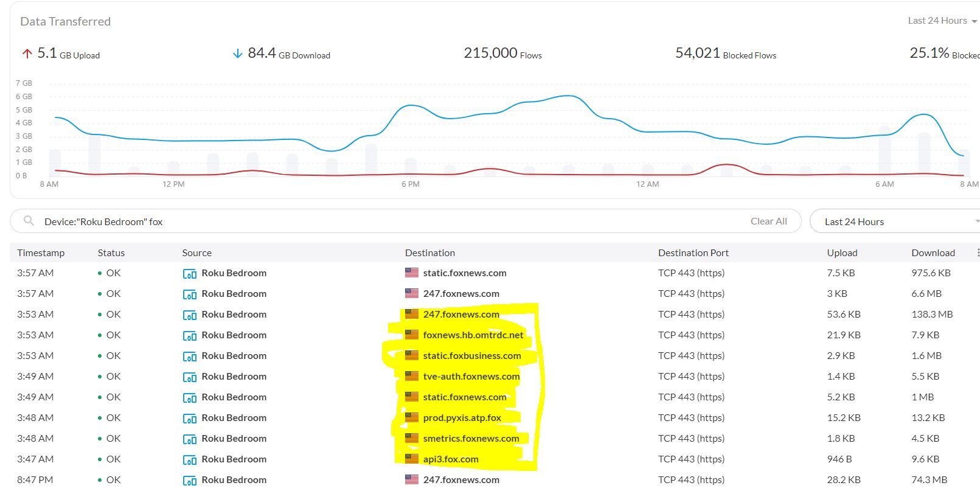Click the 215,000 Flows statistic
The height and width of the screenshot is (491, 980).
[502, 54]
